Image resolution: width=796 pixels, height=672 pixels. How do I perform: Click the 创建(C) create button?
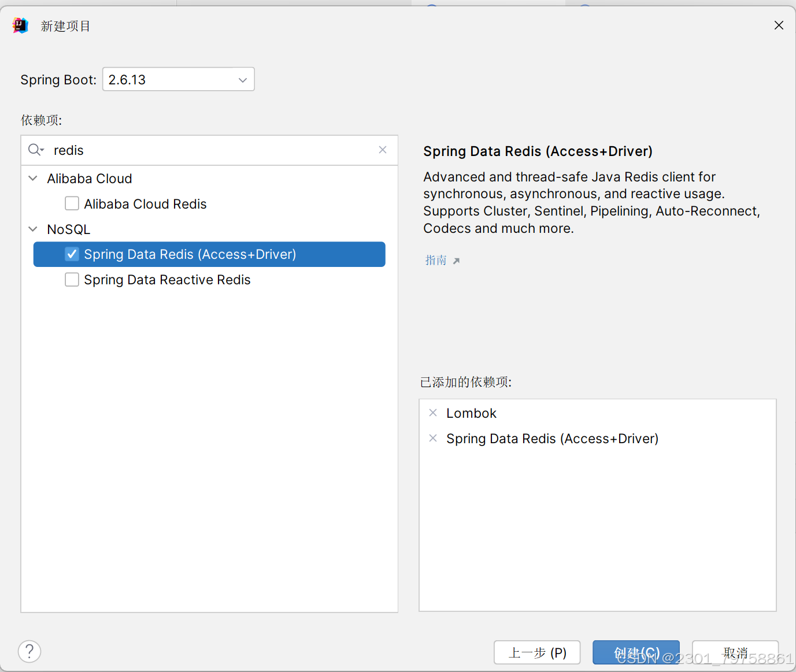(636, 652)
